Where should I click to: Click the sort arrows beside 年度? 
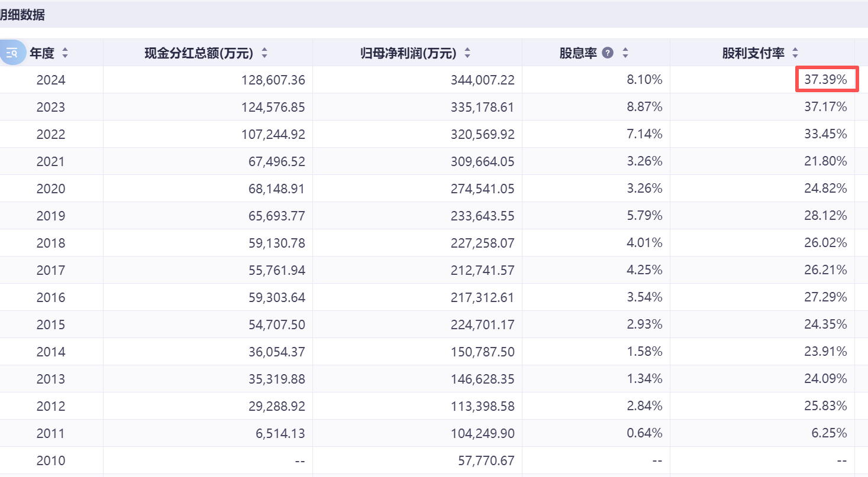pos(65,53)
